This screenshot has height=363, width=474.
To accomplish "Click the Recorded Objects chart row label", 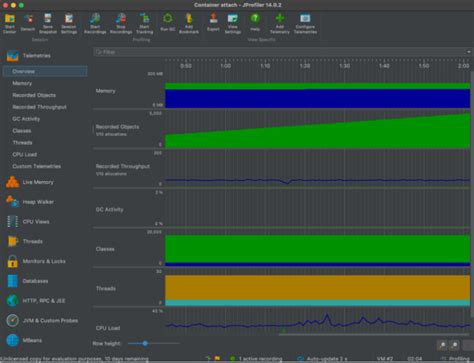I will pyautogui.click(x=117, y=127).
